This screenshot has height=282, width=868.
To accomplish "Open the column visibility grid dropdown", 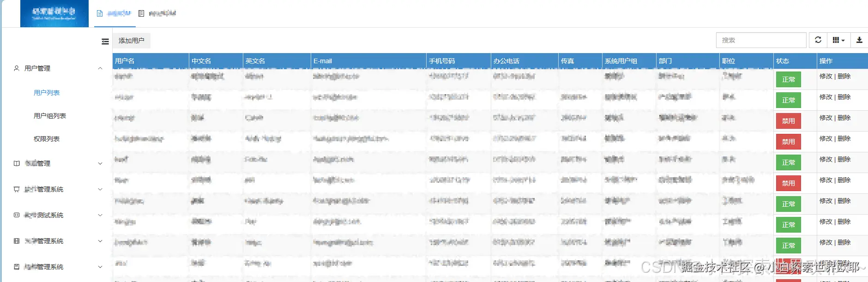I will [838, 40].
